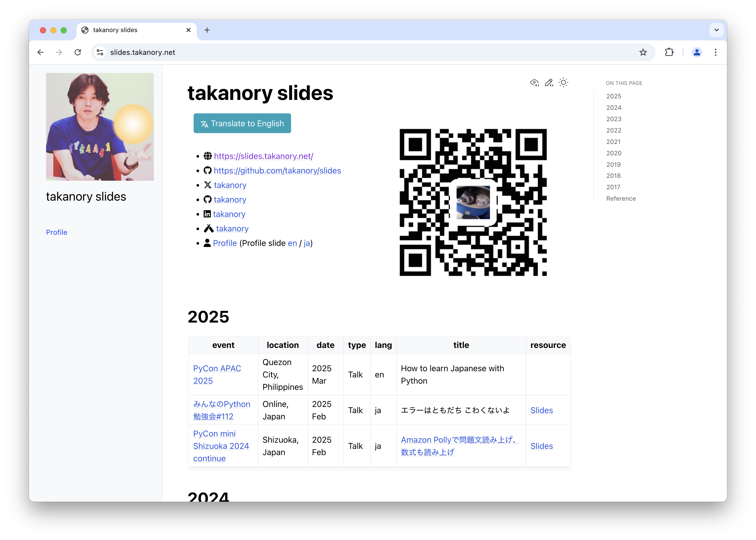The image size is (756, 540).
Task: Click the extensions puzzle icon in Chrome toolbar
Action: pyautogui.click(x=669, y=52)
